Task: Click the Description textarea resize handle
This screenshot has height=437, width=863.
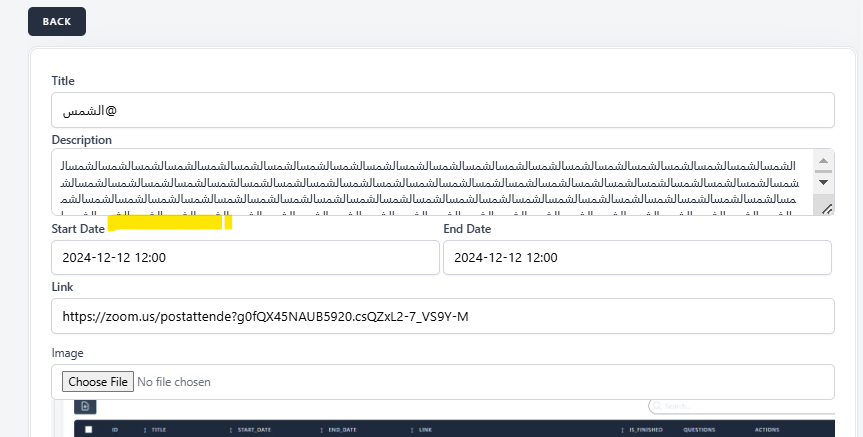Action: pos(824,206)
